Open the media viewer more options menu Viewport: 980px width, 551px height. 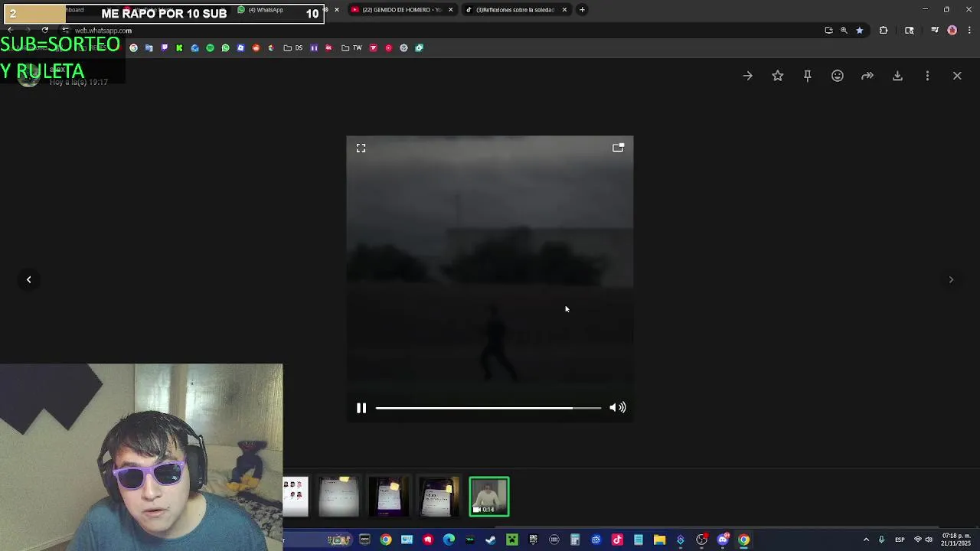click(927, 76)
